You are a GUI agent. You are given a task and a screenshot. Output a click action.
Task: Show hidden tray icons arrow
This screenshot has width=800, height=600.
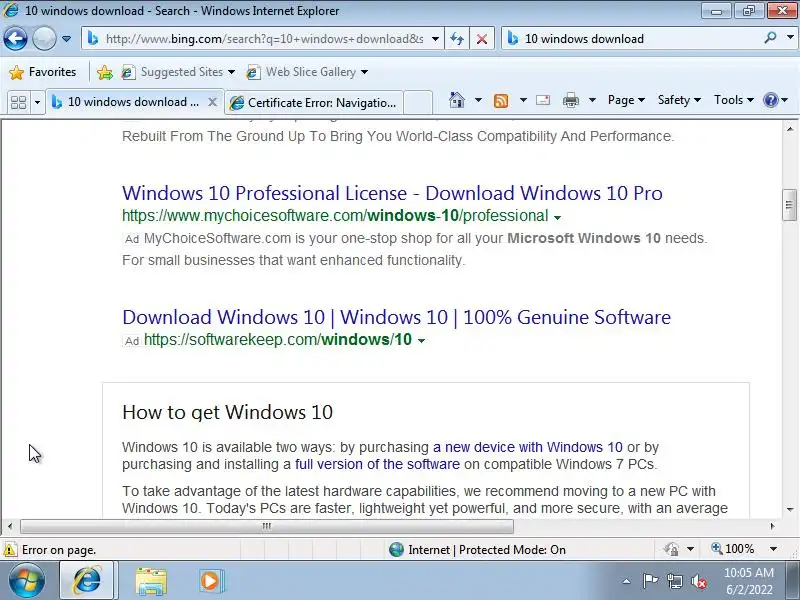pyautogui.click(x=627, y=581)
